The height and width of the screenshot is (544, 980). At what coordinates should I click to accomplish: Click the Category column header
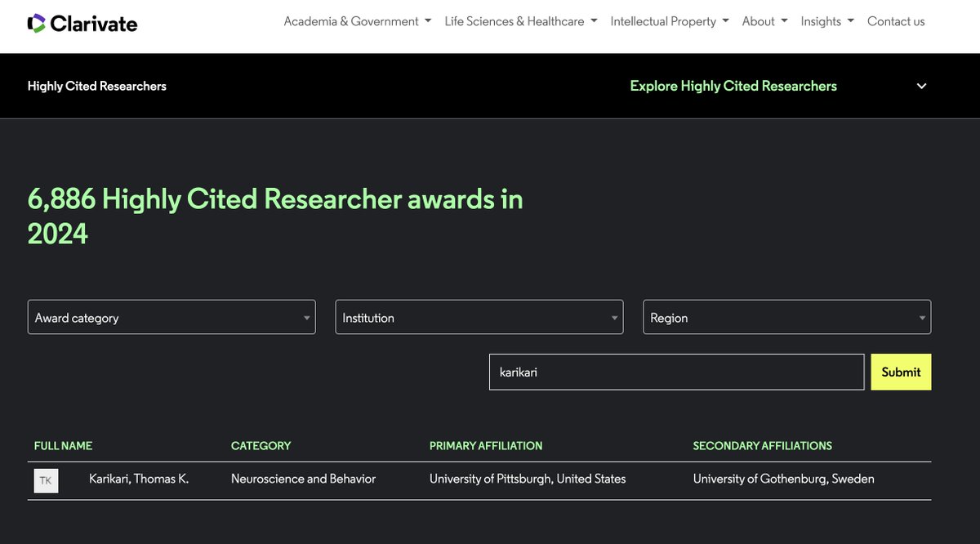coord(261,446)
